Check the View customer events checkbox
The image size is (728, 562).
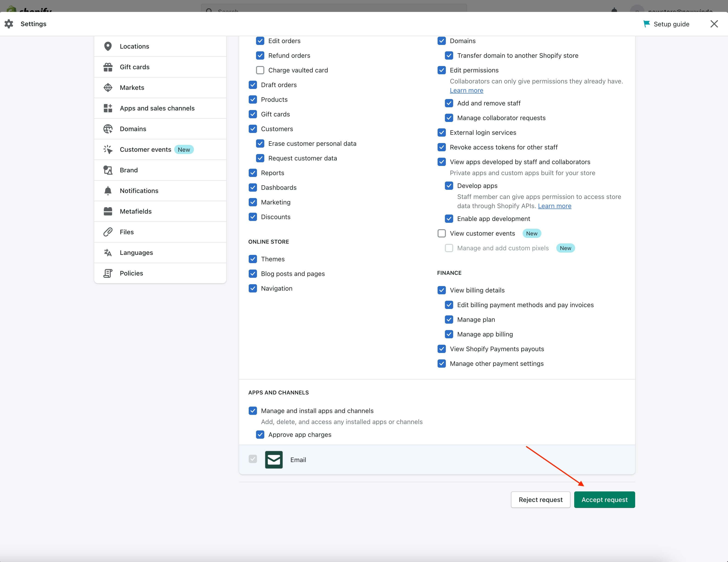[441, 233]
